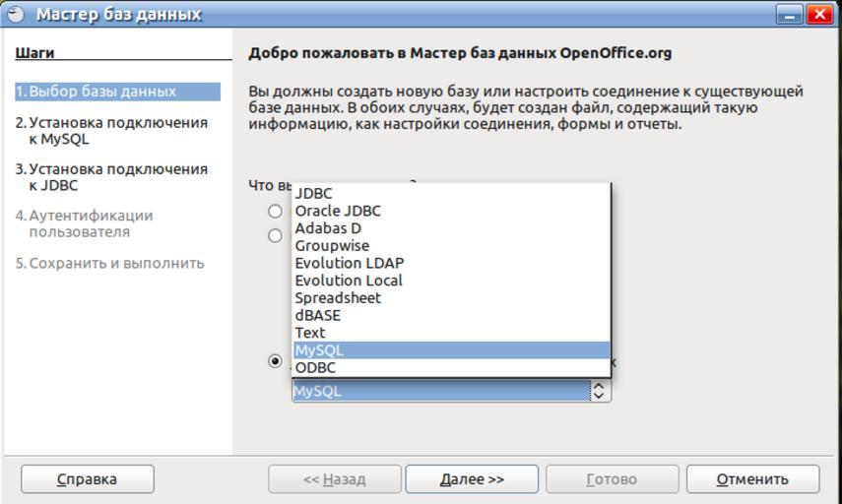Toggle the MySQL combo box arrow
The image size is (842, 504).
[600, 392]
